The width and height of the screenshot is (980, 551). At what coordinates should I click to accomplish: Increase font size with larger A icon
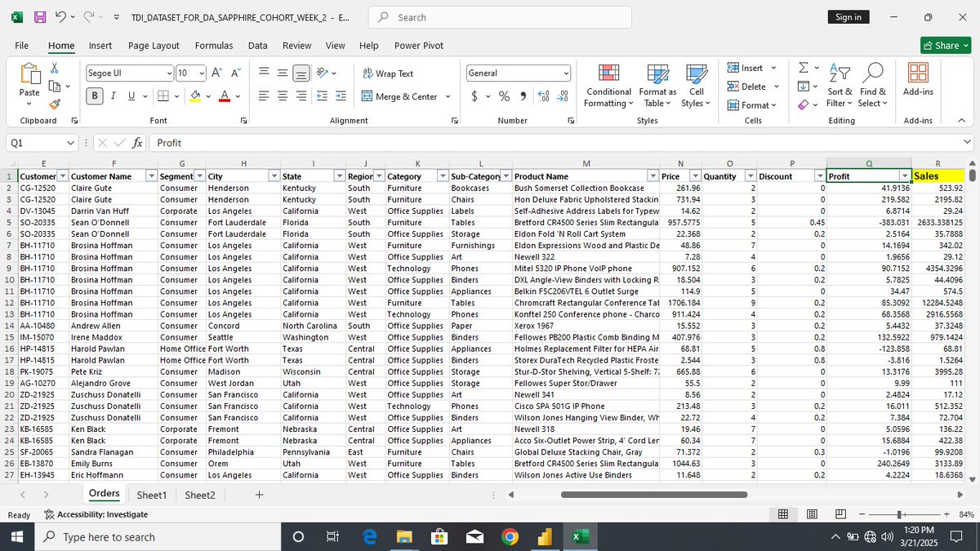point(217,73)
